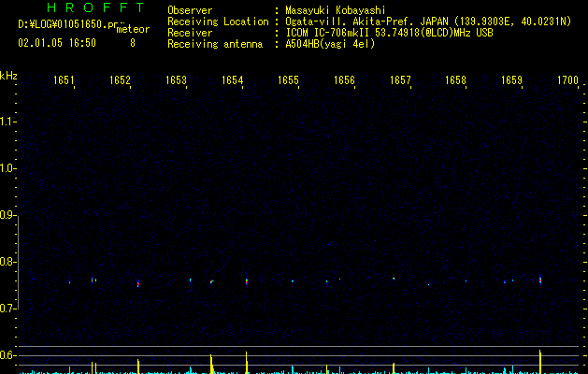Click the 'meteor' label
588x374 pixels.
pos(133,29)
